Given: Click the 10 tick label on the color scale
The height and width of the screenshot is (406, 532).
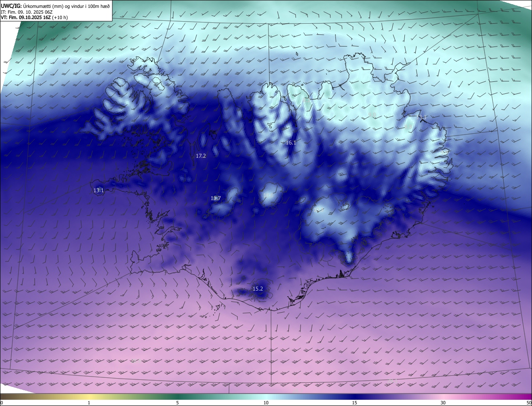Looking at the screenshot, I should [x=266, y=403].
